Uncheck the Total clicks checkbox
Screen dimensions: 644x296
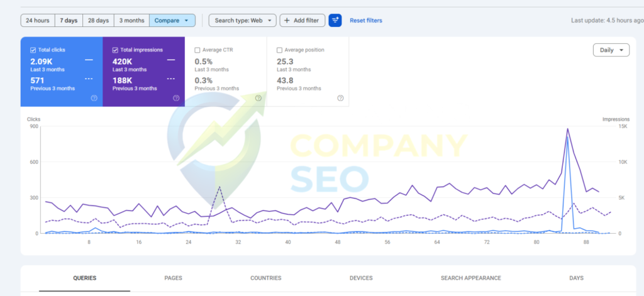tap(33, 50)
